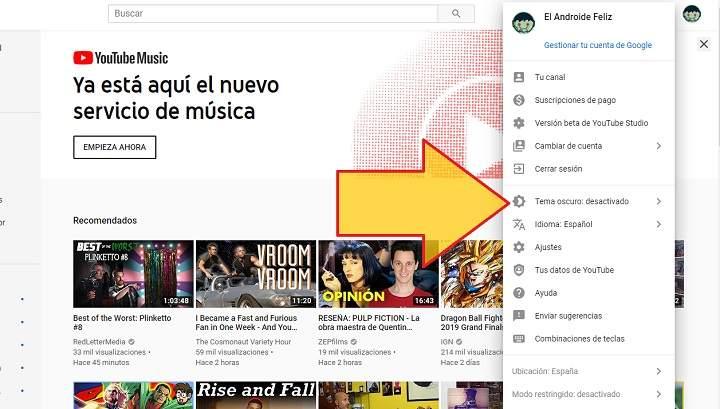Open Ajustes from account menu
Image resolution: width=720 pixels, height=409 pixels.
(x=589, y=247)
